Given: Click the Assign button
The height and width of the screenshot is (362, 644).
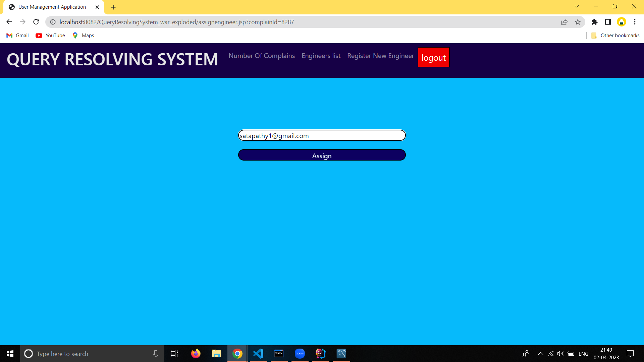Looking at the screenshot, I should 322,155.
